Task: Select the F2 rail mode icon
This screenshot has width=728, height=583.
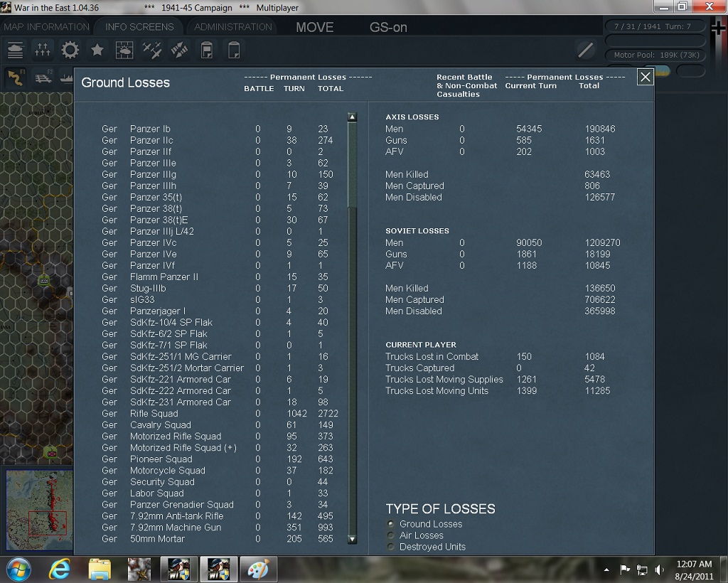Action: 43,77
